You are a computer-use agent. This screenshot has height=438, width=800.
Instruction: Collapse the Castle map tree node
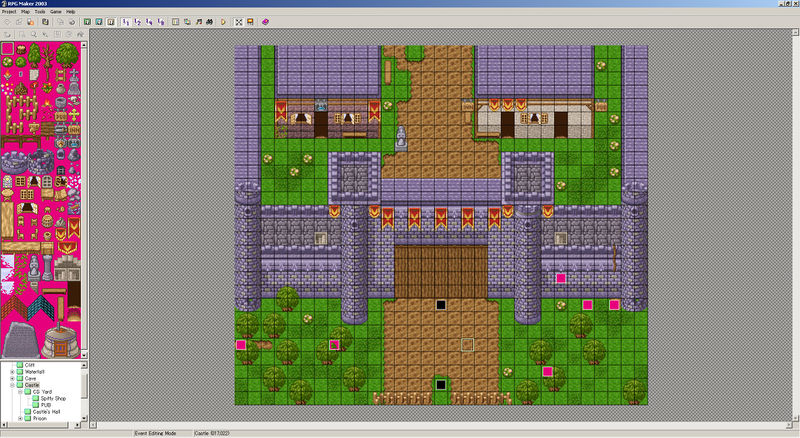[x=11, y=384]
